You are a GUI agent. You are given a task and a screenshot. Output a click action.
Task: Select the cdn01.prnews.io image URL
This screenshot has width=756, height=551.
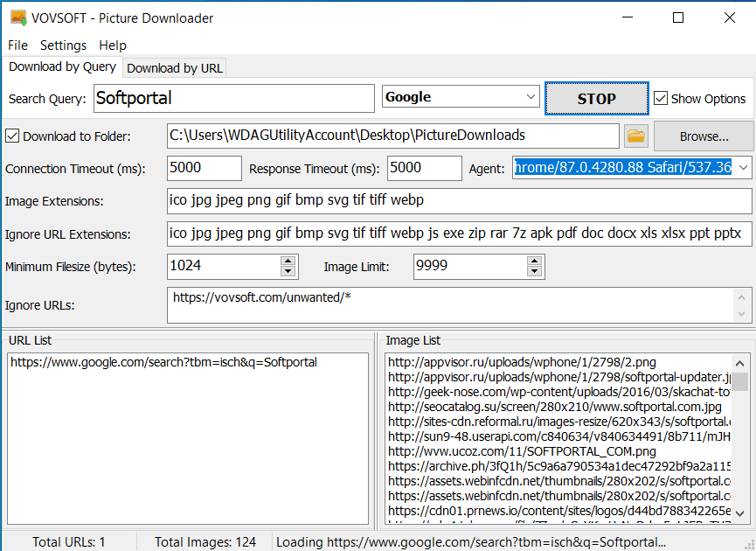click(559, 511)
